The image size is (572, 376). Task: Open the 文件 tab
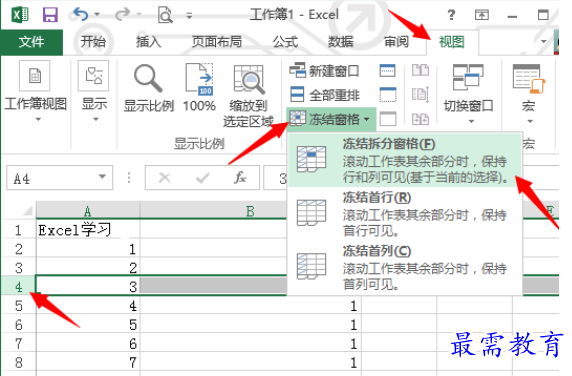[31, 42]
